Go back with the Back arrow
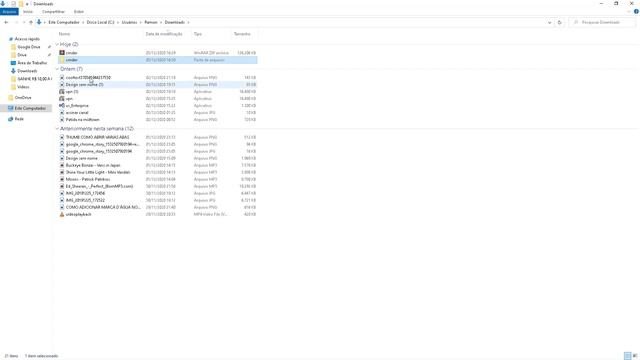640x360 pixels. pyautogui.click(x=6, y=22)
